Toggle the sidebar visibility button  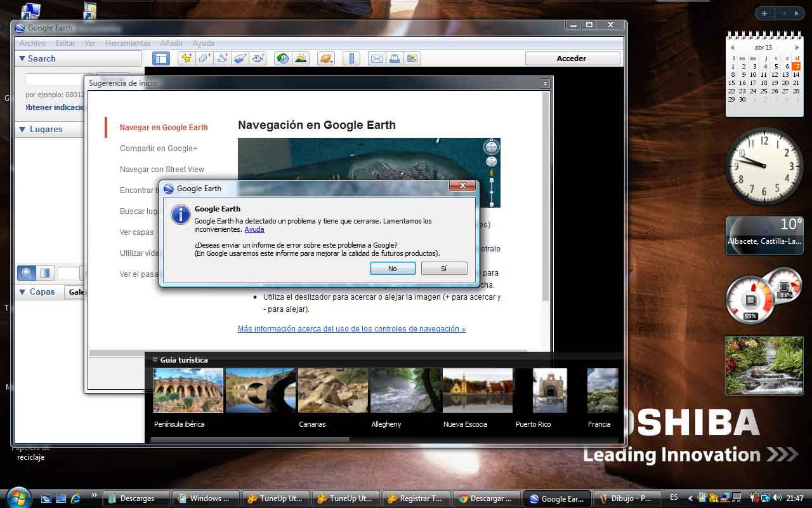point(161,58)
